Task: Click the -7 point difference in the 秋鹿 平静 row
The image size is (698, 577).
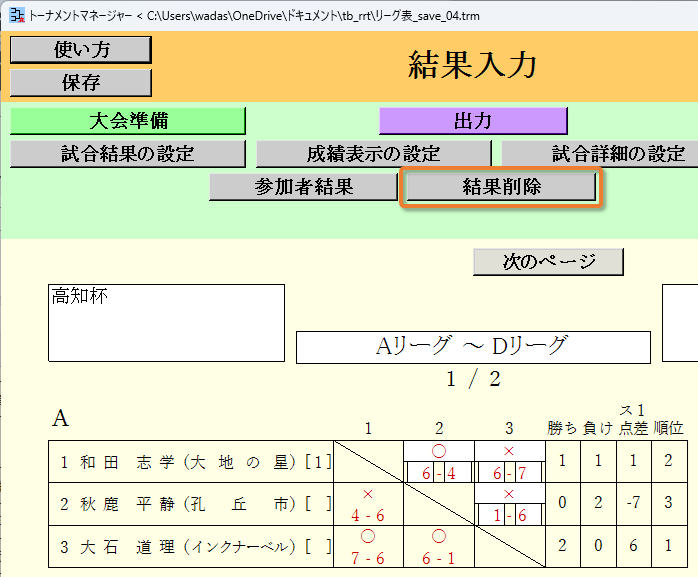Action: pyautogui.click(x=633, y=503)
